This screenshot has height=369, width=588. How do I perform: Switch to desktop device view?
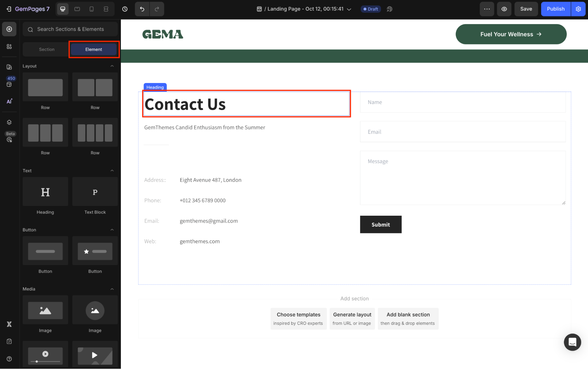coord(63,9)
